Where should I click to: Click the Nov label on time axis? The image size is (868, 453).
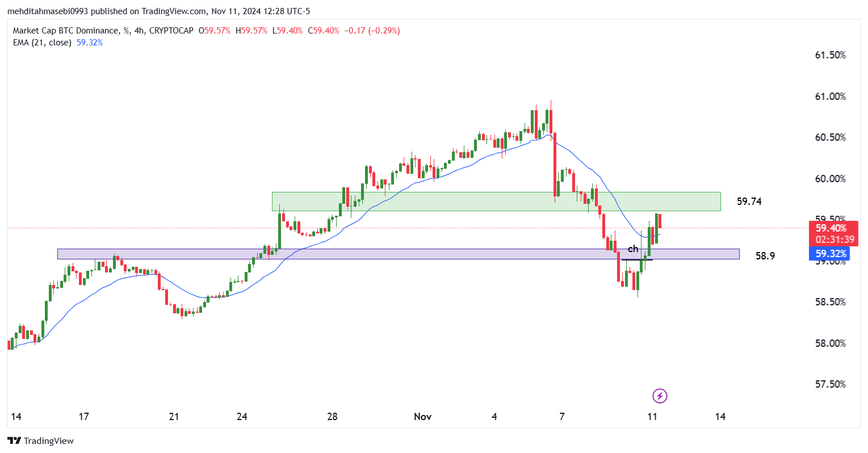[x=423, y=417]
